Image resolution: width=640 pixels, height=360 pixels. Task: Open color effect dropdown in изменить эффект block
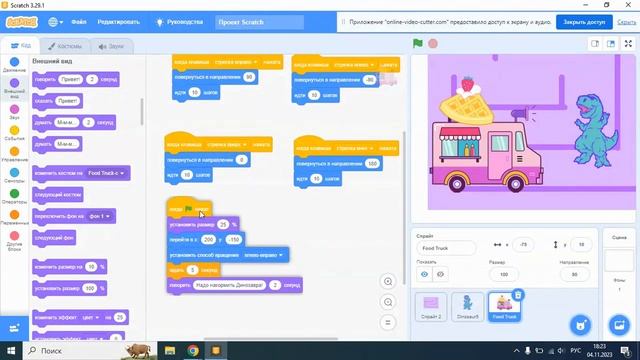coord(91,317)
